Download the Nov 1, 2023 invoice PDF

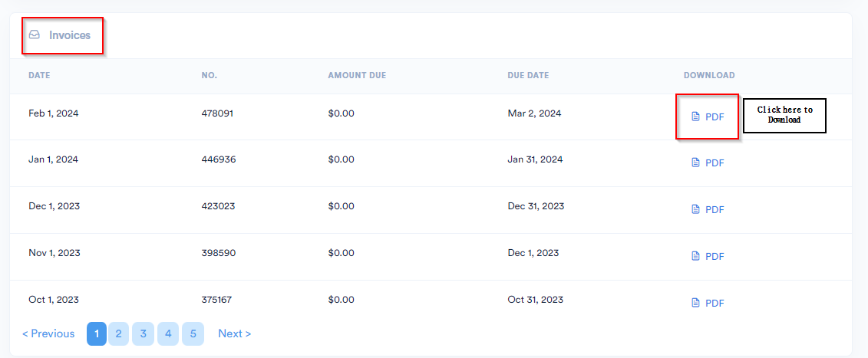[708, 256]
